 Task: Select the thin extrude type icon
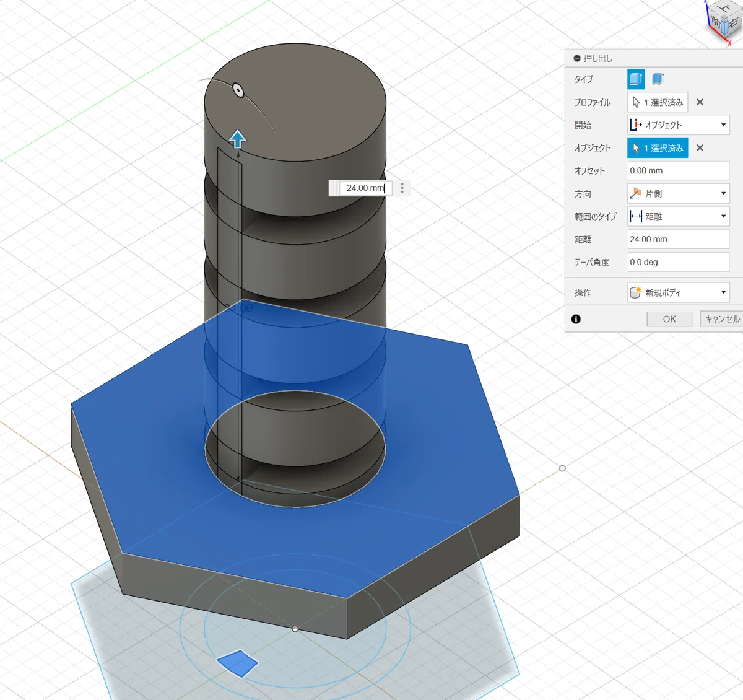(x=658, y=79)
